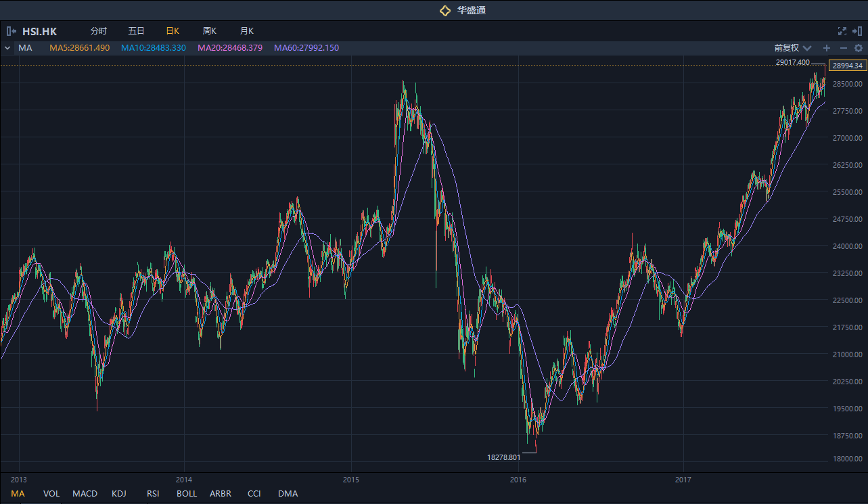Enable the MACD indicator

coord(85,494)
